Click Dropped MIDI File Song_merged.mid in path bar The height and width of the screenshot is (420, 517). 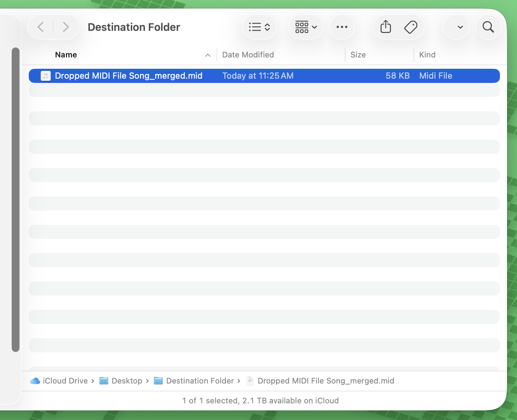coord(326,381)
